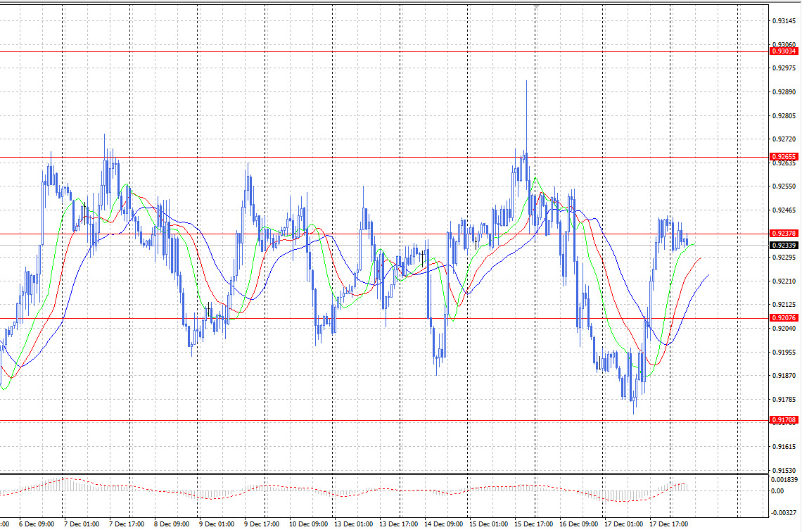Click the 0.92550 price scale value
This screenshot has width=802, height=532.
[784, 186]
